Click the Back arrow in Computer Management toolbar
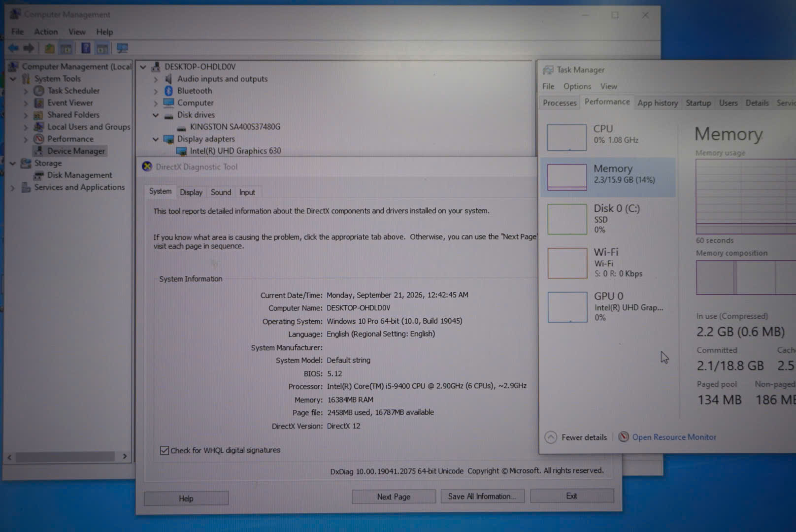 tap(13, 48)
